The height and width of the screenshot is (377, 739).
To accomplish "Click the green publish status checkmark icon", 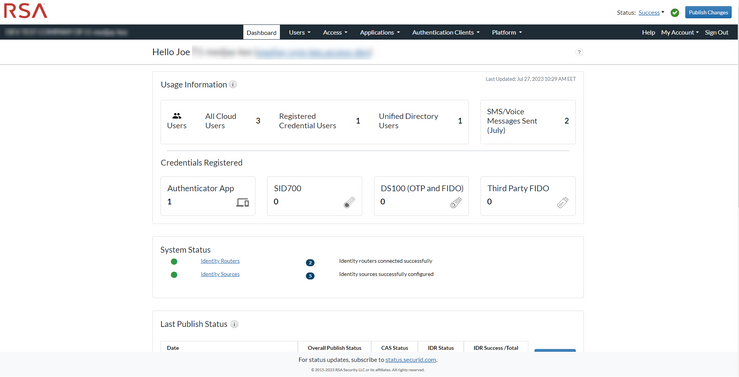I will coord(675,13).
